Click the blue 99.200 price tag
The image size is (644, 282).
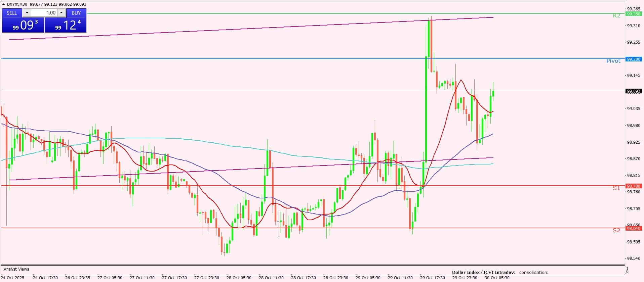click(x=634, y=59)
